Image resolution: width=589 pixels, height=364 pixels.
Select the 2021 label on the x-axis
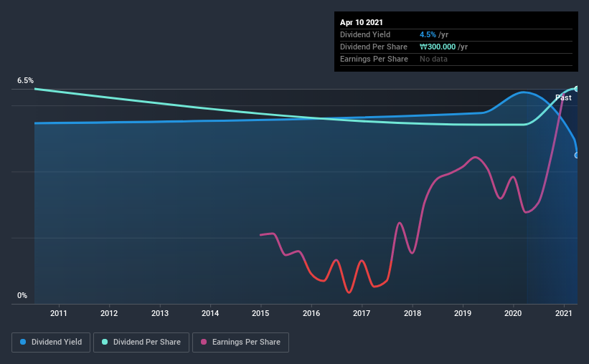tap(564, 313)
